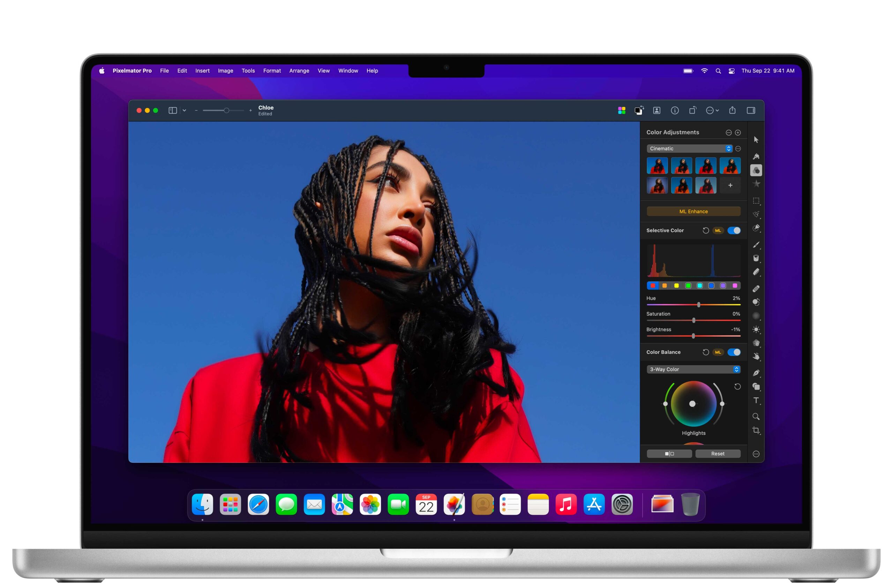This screenshot has height=588, width=893.
Task: Open the Zoom magnifier tool
Action: tap(756, 416)
